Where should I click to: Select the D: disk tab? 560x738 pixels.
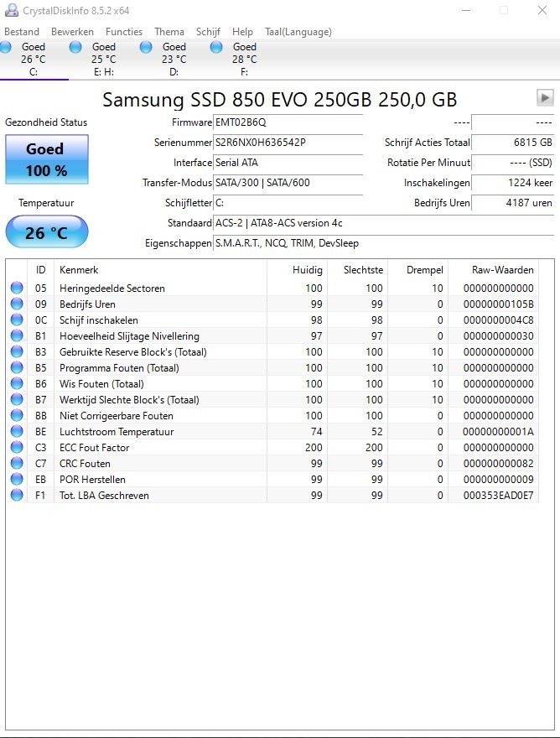click(x=174, y=60)
